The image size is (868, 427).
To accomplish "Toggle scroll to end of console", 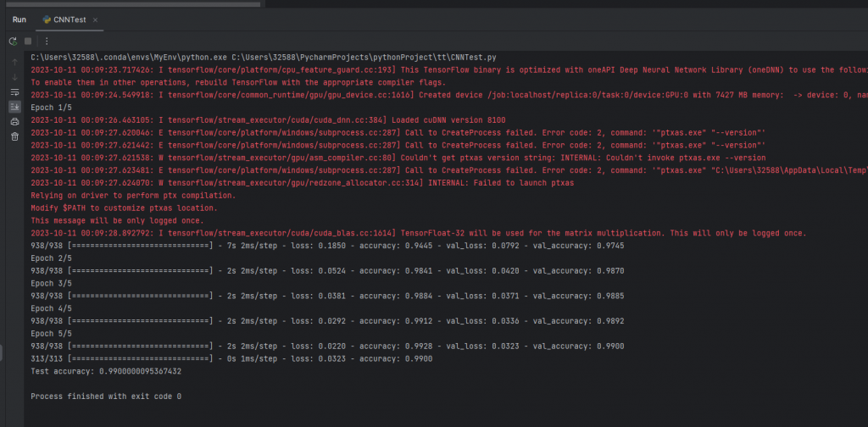I will pyautogui.click(x=15, y=107).
